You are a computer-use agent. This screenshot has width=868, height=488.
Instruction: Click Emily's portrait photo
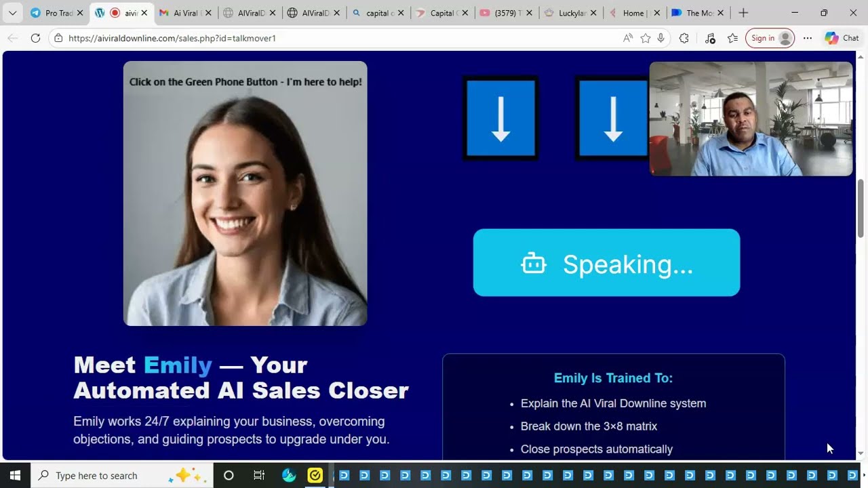coord(245,193)
